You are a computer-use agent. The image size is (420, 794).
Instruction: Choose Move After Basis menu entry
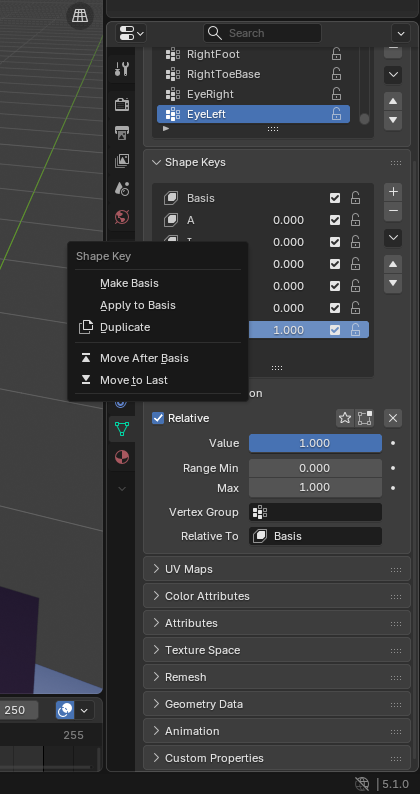coord(158,358)
